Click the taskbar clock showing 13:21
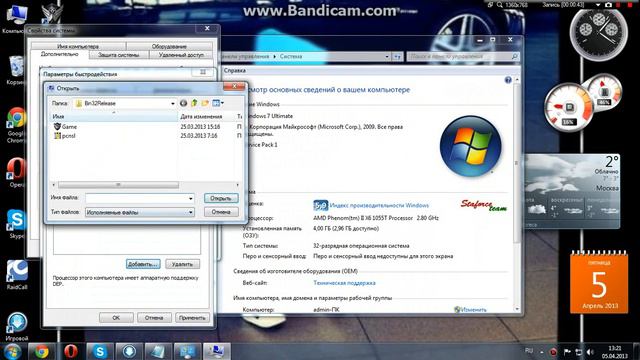The width and height of the screenshot is (640, 360). pyautogui.click(x=614, y=352)
